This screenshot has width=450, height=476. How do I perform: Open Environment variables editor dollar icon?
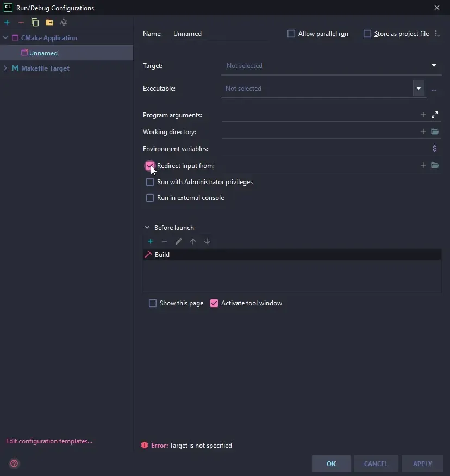click(x=435, y=149)
